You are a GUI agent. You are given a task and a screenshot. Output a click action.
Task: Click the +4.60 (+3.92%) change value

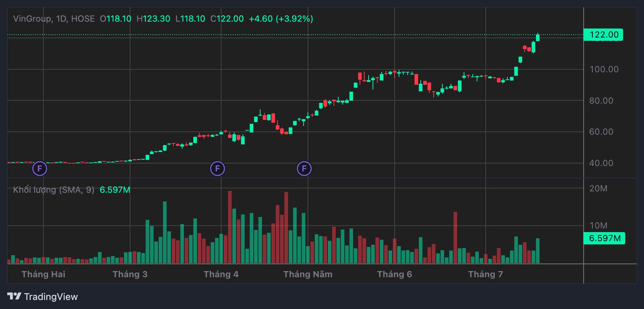click(x=281, y=19)
